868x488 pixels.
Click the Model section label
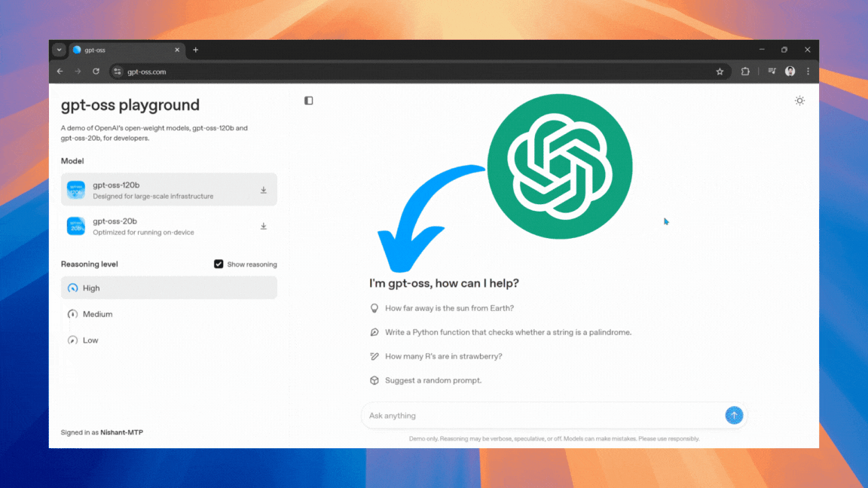(72, 161)
